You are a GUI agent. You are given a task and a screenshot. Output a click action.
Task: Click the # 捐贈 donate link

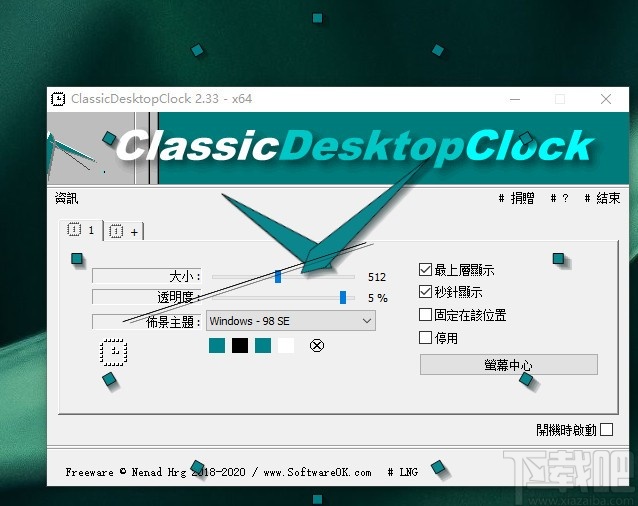click(517, 198)
